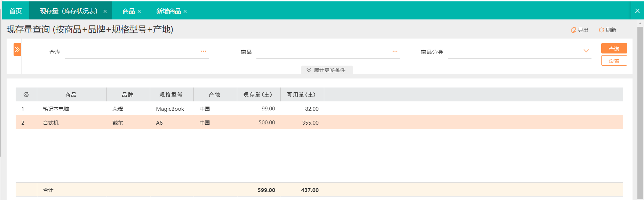Sort by 规格型号 column header
The width and height of the screenshot is (644, 200).
coord(171,94)
